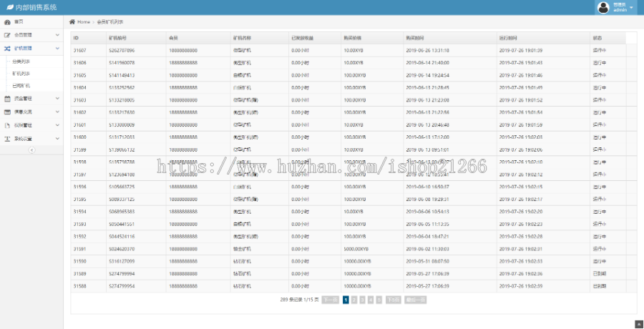Click the 下5页 pagination button
644x329 pixels.
[x=393, y=300]
